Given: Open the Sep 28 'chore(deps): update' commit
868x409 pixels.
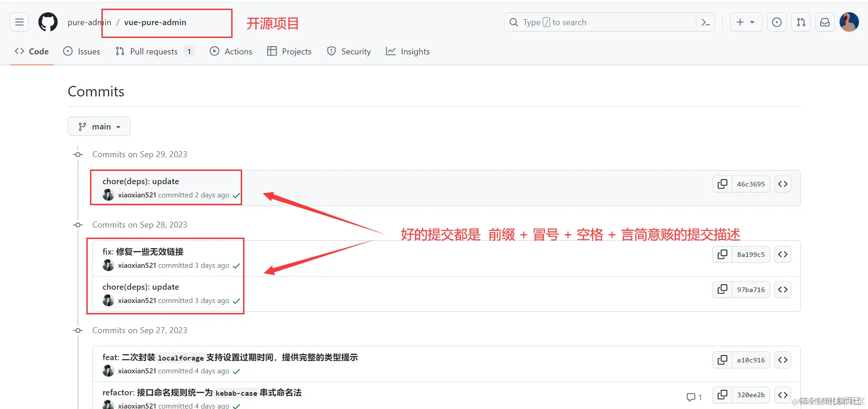Looking at the screenshot, I should coord(141,287).
